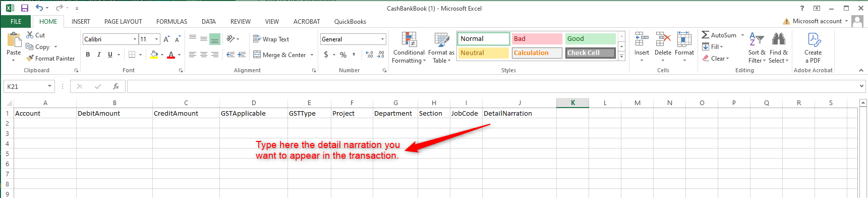Open the FILE tab
The image size is (868, 198).
16,21
